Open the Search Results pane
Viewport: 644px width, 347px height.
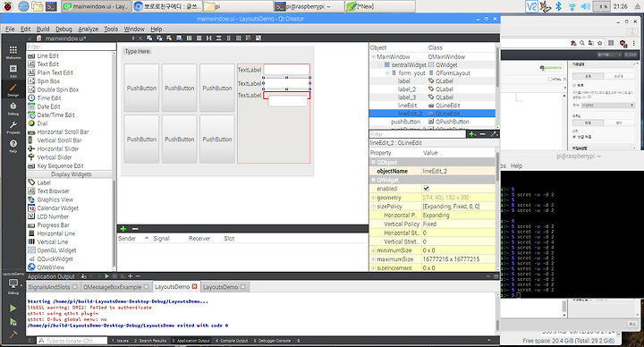click(150, 341)
